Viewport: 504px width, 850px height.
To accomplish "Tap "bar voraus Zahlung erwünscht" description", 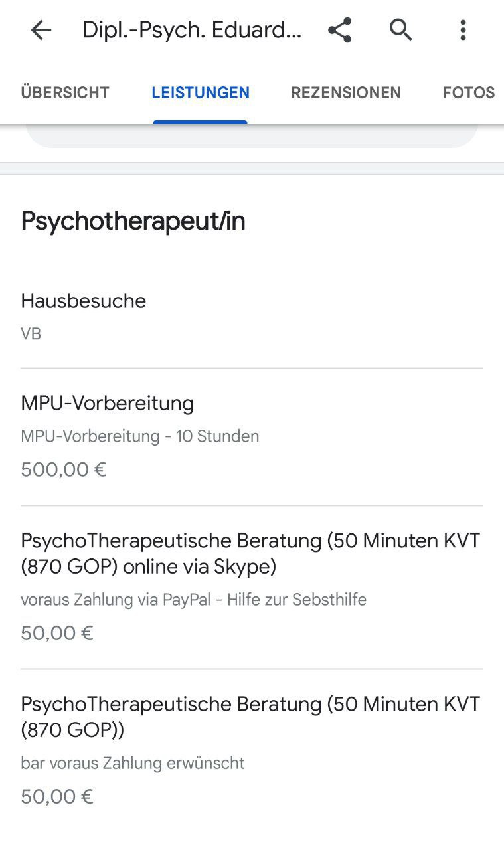I will 133,763.
